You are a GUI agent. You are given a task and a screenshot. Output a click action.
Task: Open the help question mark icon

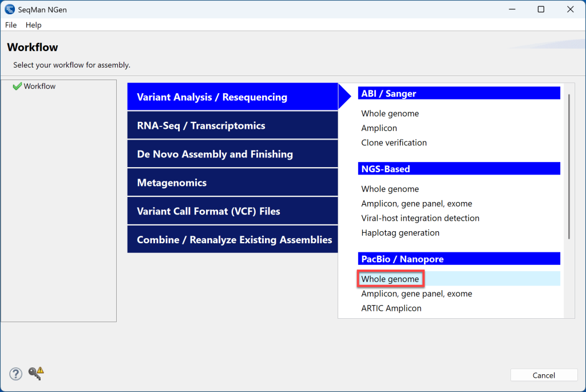point(15,374)
